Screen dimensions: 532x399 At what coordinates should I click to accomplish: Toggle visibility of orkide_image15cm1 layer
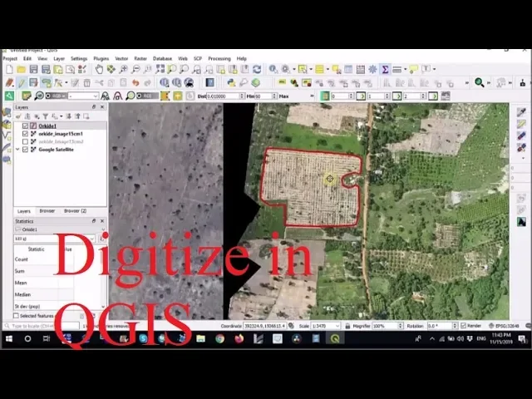[25, 134]
